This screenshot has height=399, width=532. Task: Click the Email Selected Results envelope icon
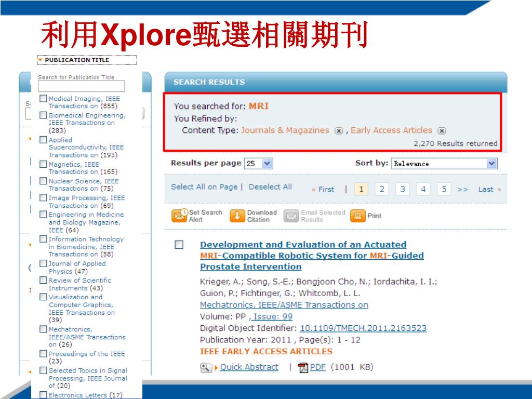click(x=291, y=216)
